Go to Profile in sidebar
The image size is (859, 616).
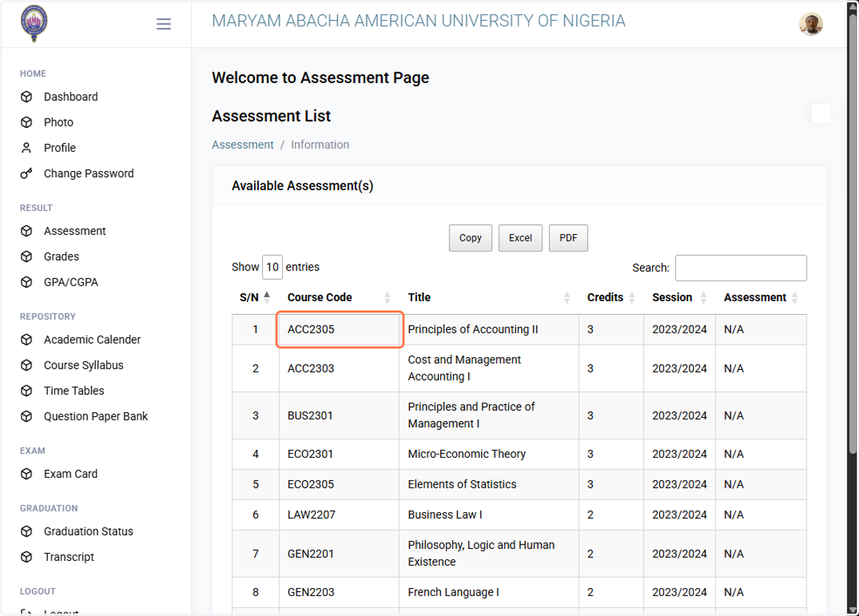tap(59, 148)
